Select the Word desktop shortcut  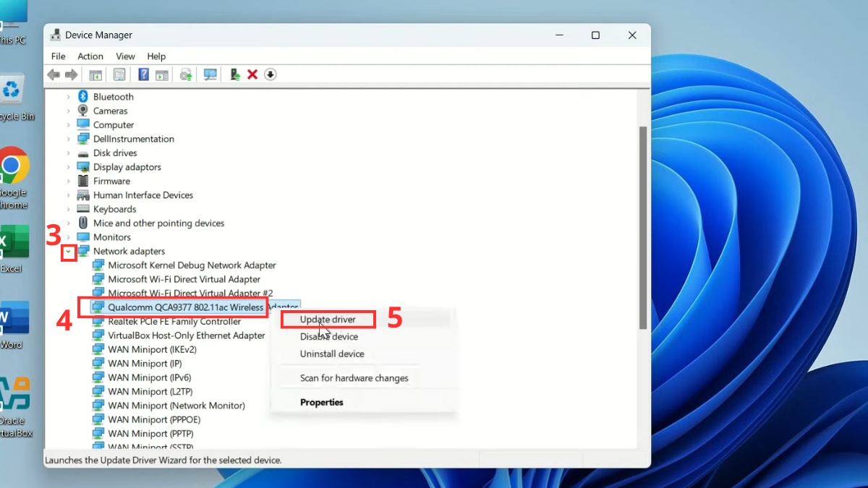pyautogui.click(x=13, y=325)
